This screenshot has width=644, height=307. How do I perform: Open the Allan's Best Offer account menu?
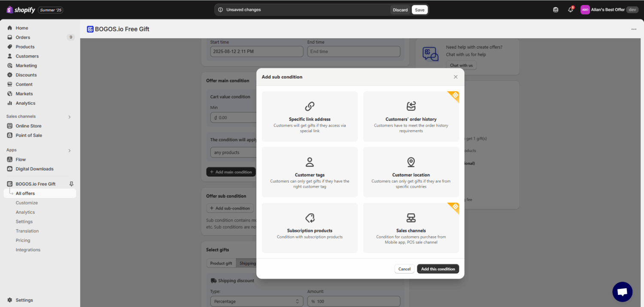610,9
